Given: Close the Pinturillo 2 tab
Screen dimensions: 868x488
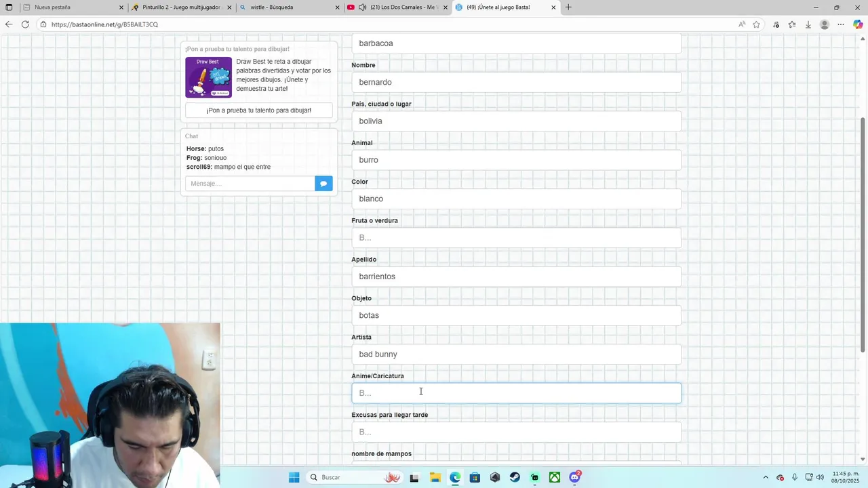Looking at the screenshot, I should (x=229, y=7).
